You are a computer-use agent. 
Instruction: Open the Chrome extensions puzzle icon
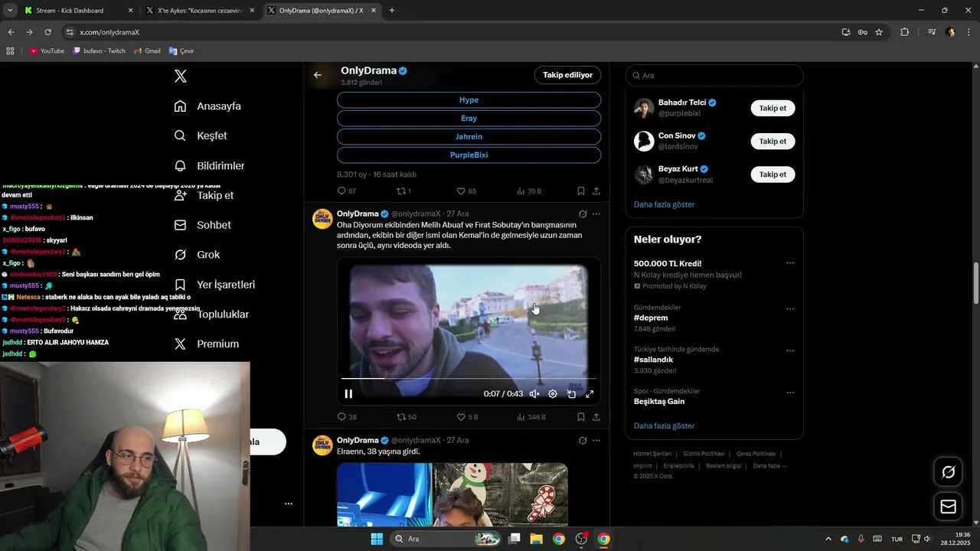tap(904, 32)
